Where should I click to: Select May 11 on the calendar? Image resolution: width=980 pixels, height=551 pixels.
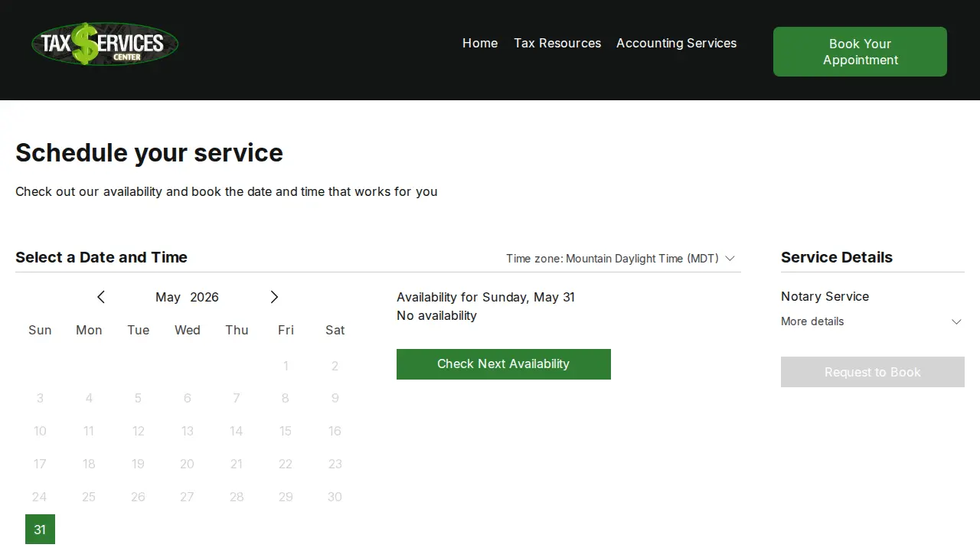[x=89, y=431]
